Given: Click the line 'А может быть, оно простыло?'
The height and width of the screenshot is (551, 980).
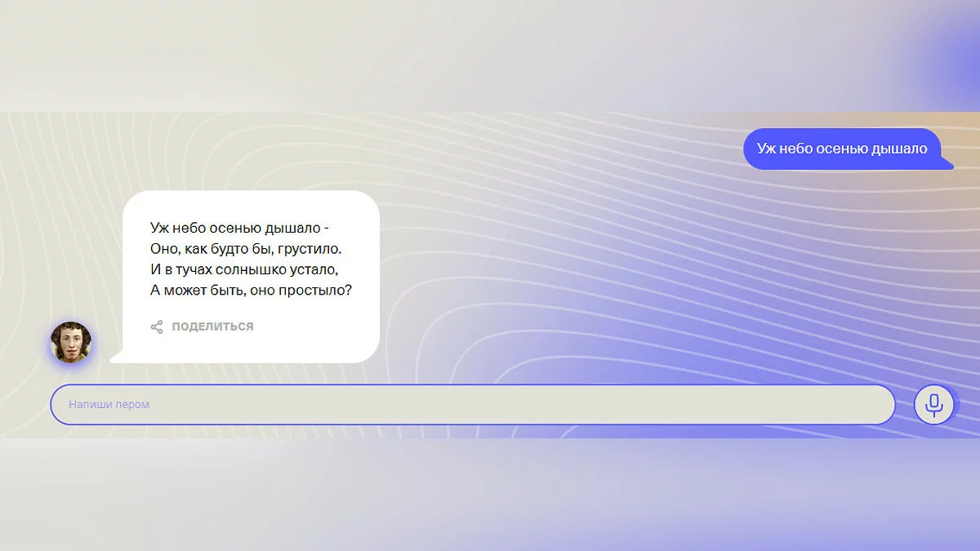Looking at the screenshot, I should pyautogui.click(x=252, y=290).
